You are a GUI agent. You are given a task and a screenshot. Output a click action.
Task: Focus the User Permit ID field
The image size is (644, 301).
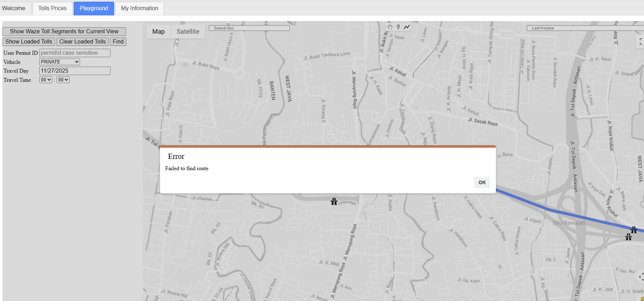[x=75, y=53]
